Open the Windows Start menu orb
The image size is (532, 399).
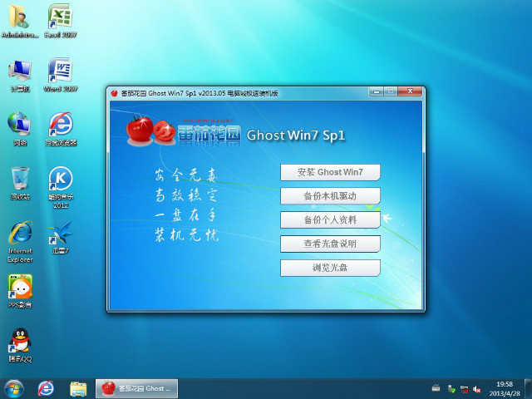click(14, 389)
